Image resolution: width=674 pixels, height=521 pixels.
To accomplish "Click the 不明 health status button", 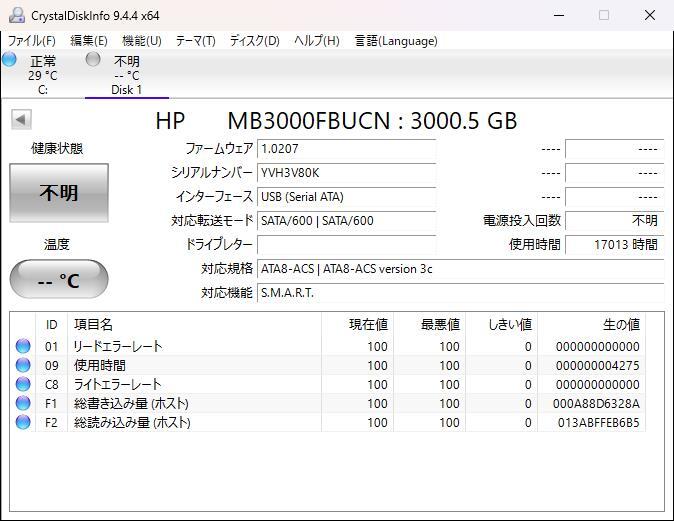I will 59,193.
